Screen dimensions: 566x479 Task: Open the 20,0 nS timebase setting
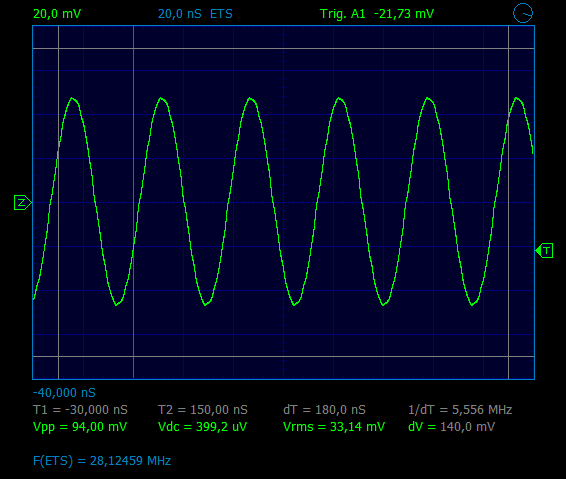coord(180,14)
